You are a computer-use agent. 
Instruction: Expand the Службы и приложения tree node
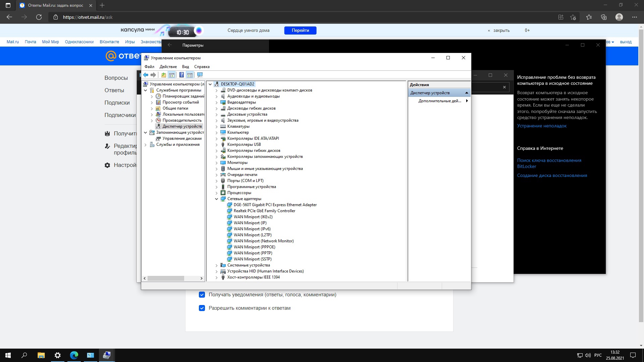(x=146, y=144)
